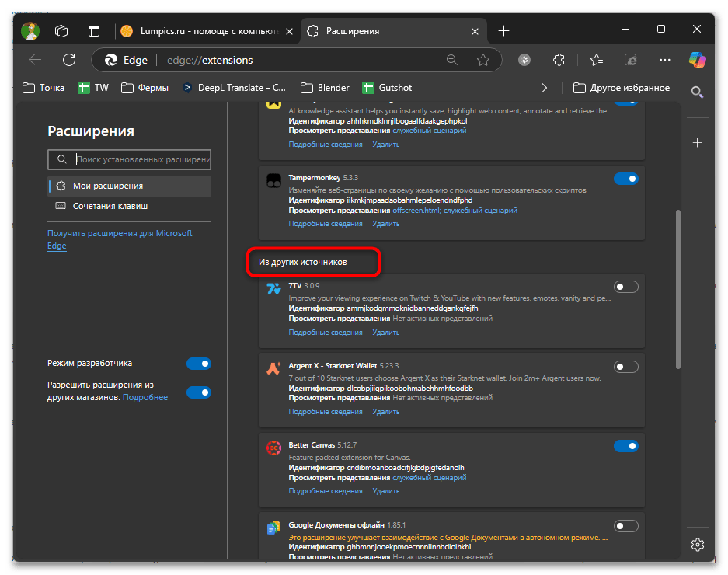The height and width of the screenshot is (575, 728).
Task: Click the sidebar plus icon to add
Action: (698, 143)
